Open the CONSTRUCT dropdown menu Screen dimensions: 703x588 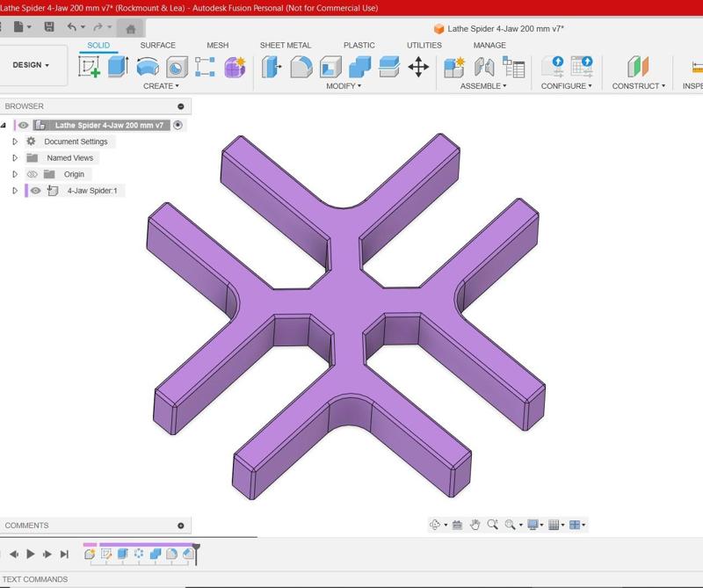tap(639, 85)
